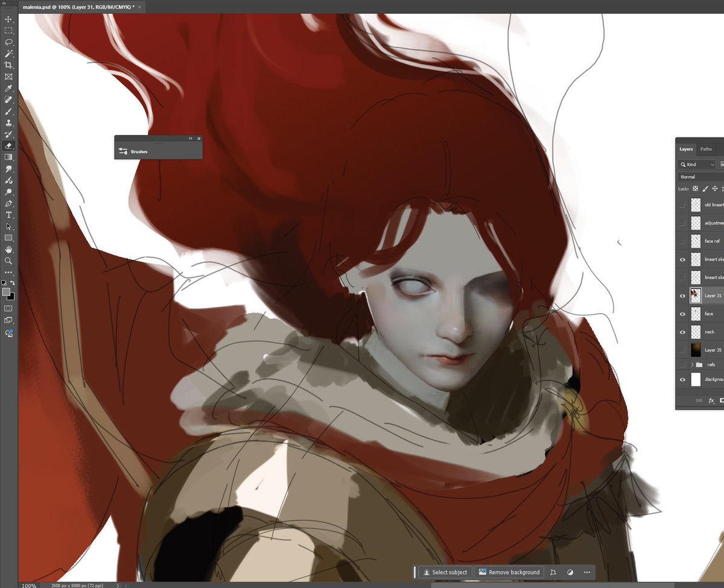Hide Layer 31 visibility eye
The width and height of the screenshot is (724, 588).
point(682,296)
